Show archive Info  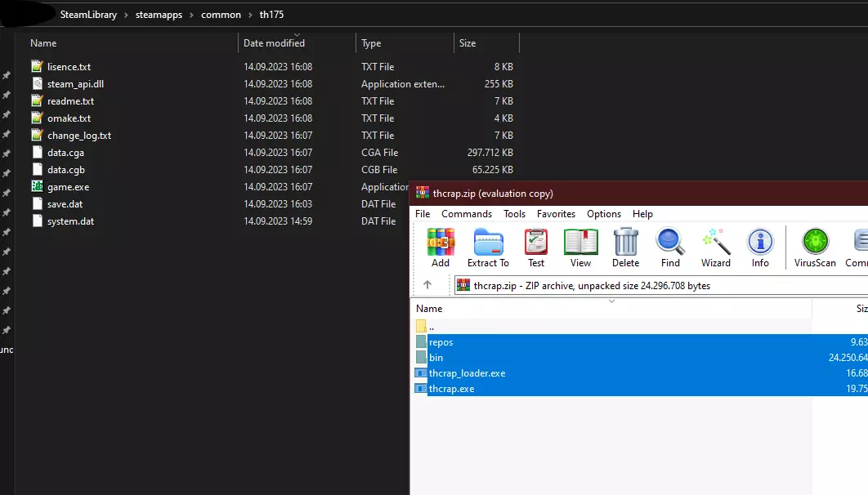point(760,247)
